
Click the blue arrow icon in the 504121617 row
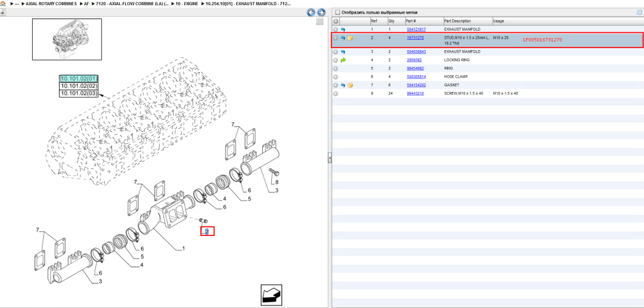coord(343,30)
